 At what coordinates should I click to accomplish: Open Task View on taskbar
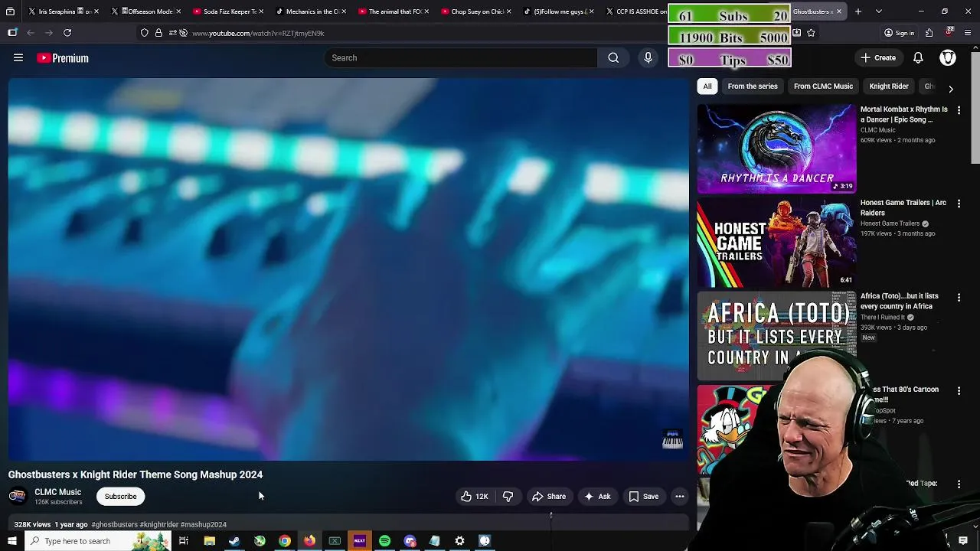[x=184, y=541]
